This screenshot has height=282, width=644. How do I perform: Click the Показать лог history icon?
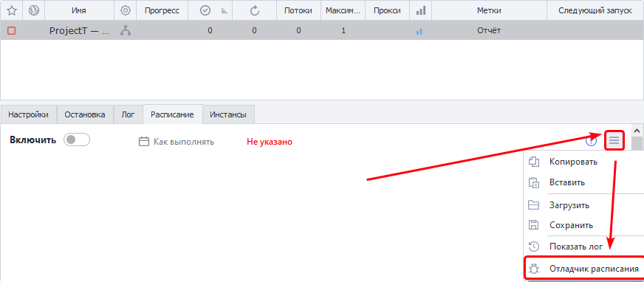(533, 247)
